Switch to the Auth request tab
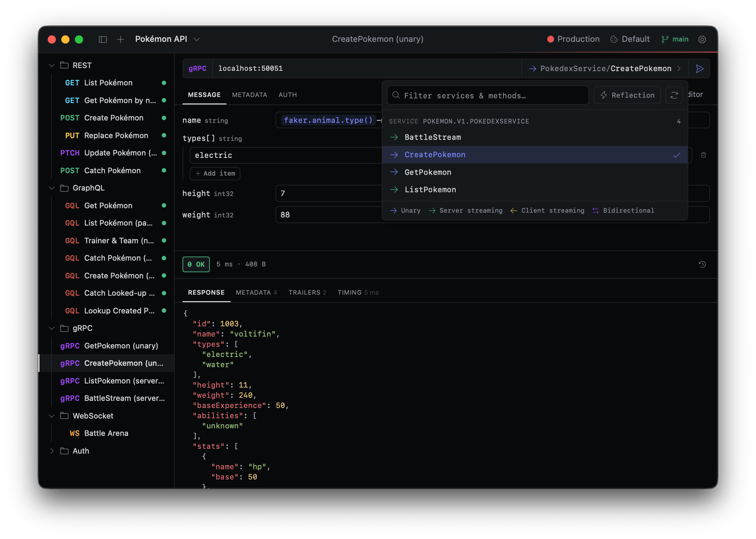The height and width of the screenshot is (539, 756). point(288,95)
